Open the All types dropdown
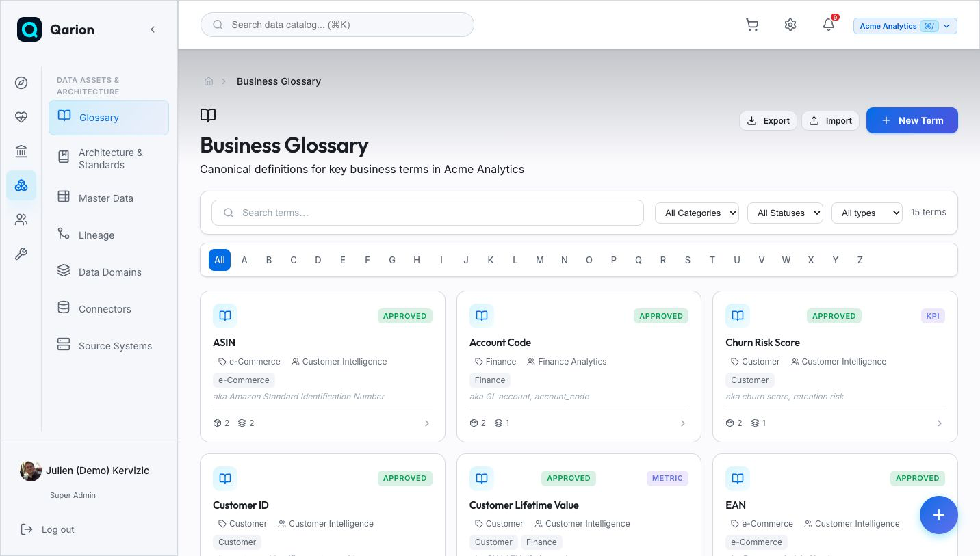 click(867, 213)
